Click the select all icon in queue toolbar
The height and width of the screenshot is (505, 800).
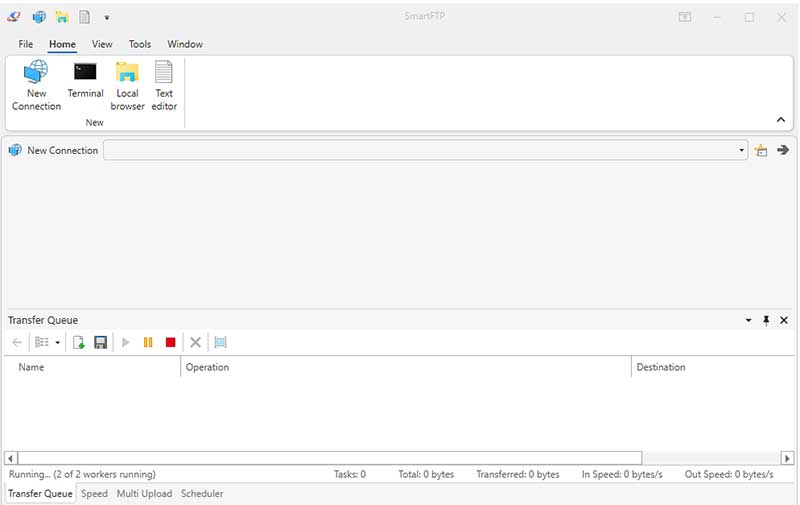point(220,342)
